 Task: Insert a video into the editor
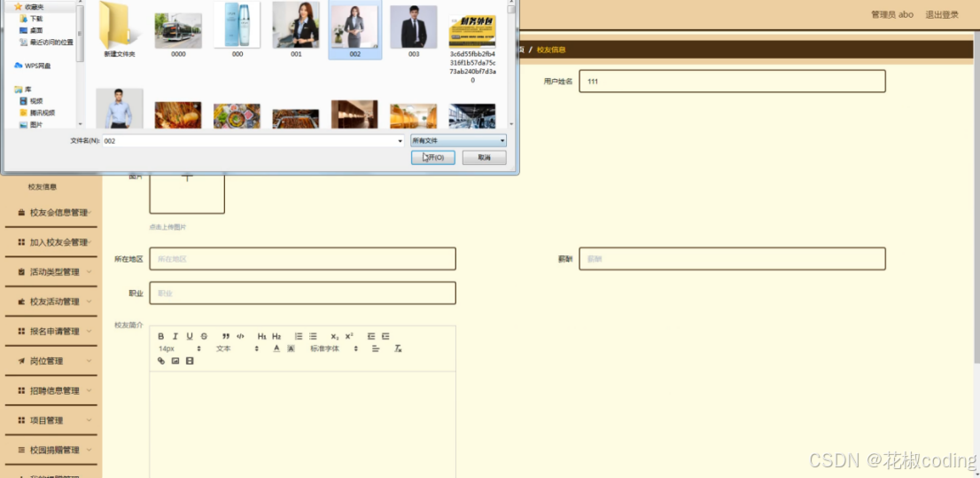[x=190, y=361]
